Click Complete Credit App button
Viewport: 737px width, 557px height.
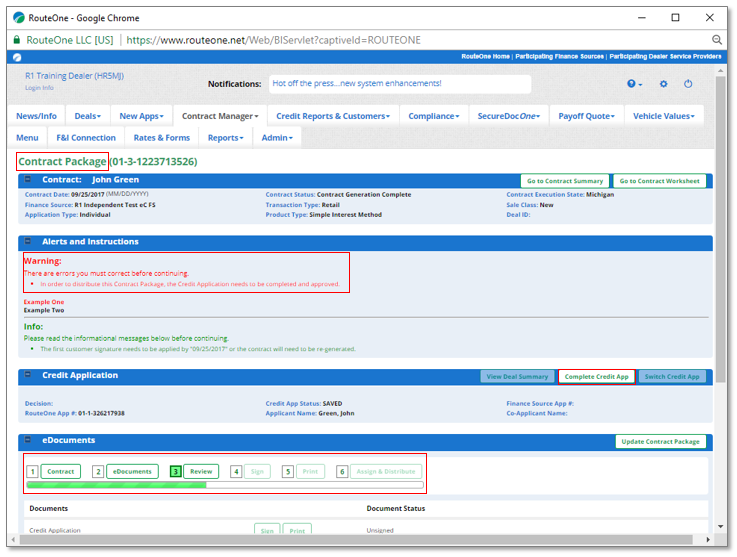[x=596, y=377]
